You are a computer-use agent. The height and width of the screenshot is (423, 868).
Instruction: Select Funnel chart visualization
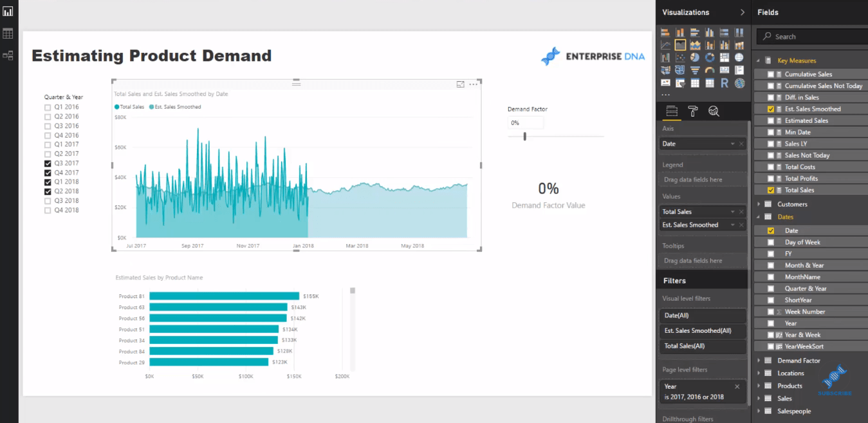pyautogui.click(x=695, y=70)
